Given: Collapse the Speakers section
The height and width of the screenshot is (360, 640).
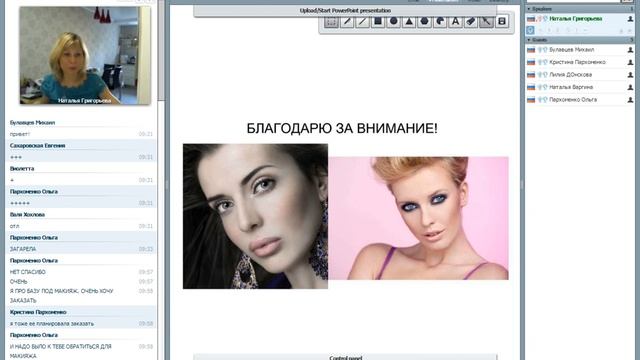Looking at the screenshot, I should click(529, 9).
